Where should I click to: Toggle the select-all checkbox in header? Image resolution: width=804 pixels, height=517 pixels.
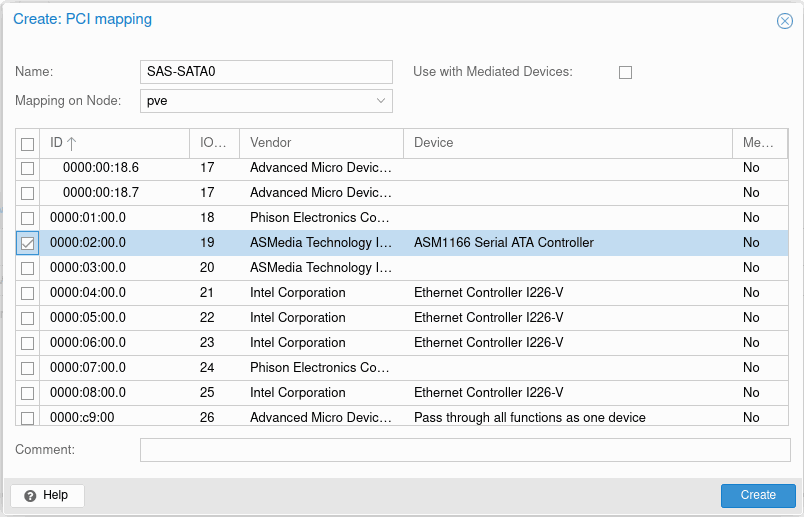[x=28, y=144]
